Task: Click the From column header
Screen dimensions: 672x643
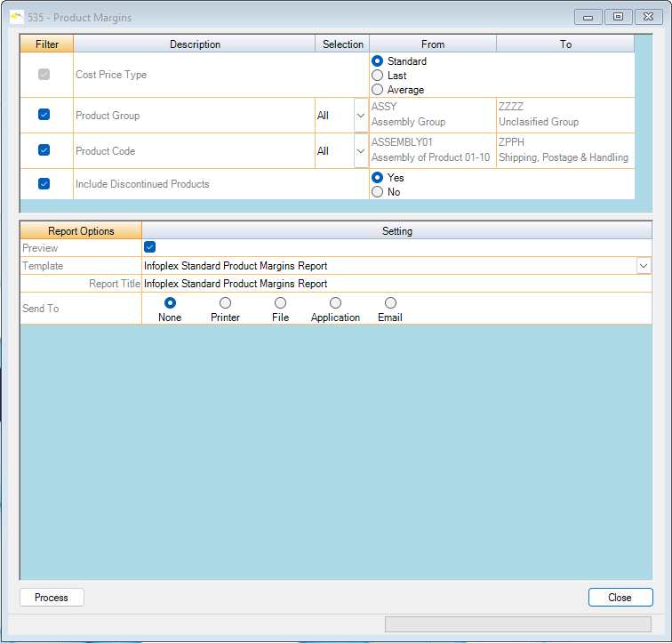Action: tap(433, 44)
